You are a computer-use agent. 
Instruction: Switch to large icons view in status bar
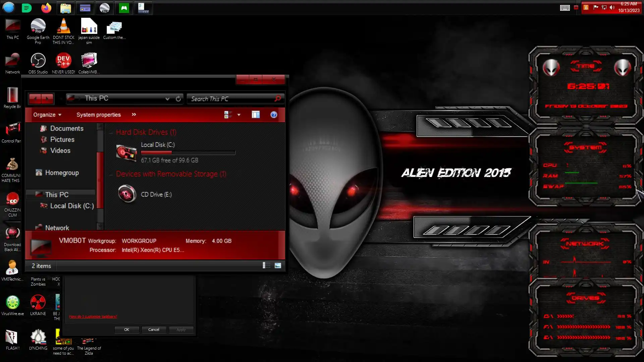coord(278,265)
